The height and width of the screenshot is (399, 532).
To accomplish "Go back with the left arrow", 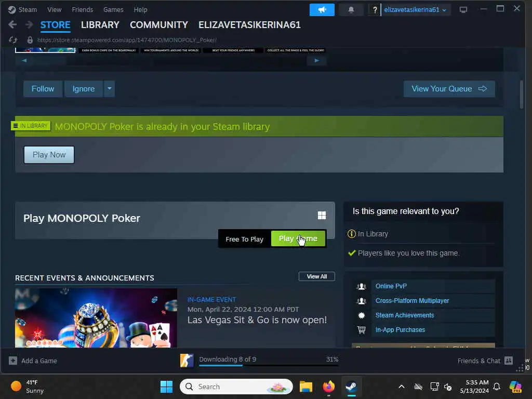I will pyautogui.click(x=12, y=24).
